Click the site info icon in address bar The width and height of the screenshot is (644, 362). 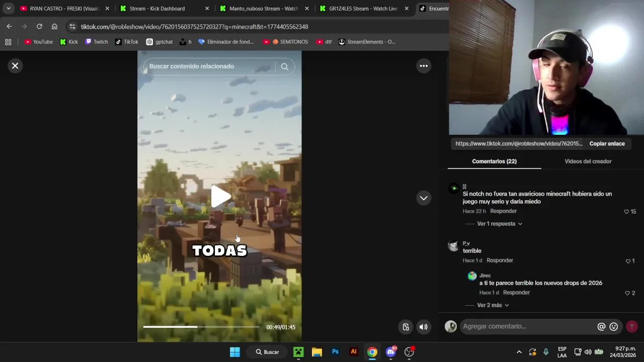pyautogui.click(x=72, y=27)
